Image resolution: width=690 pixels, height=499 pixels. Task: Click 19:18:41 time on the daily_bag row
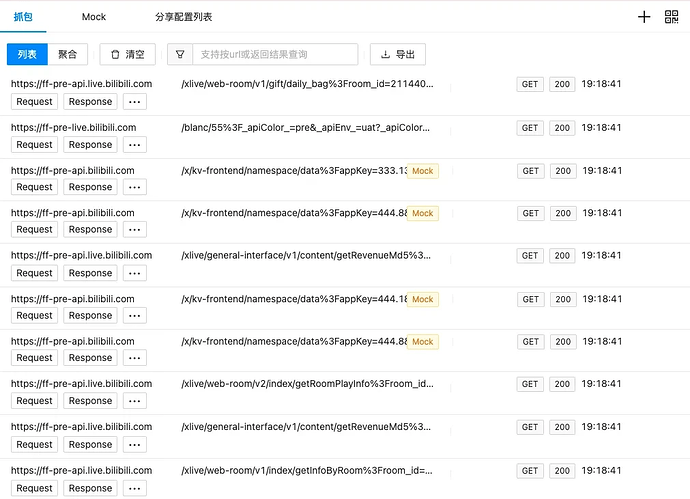coord(601,84)
